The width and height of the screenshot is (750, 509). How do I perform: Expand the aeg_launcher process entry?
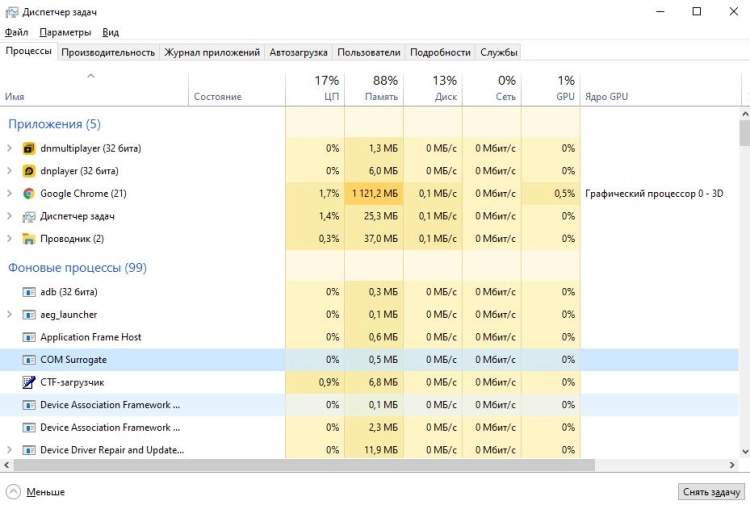click(x=10, y=315)
